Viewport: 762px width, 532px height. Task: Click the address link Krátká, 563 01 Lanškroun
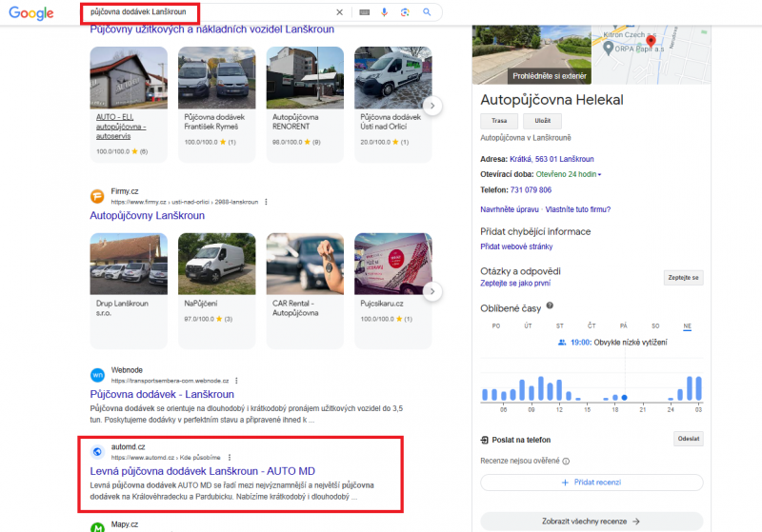(551, 159)
